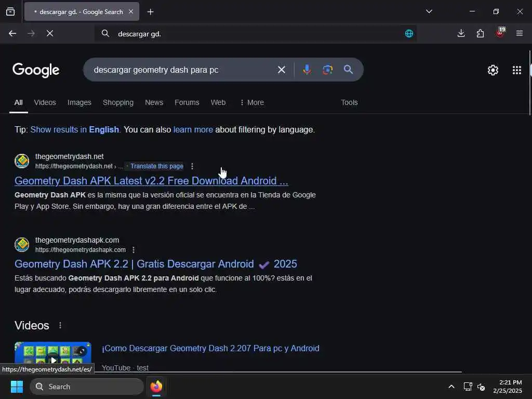Clear the Google search query
Image resolution: width=532 pixels, height=399 pixels.
pos(281,70)
